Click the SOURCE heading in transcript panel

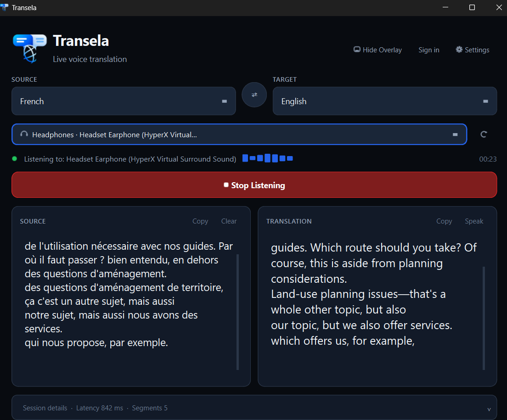pyautogui.click(x=33, y=221)
